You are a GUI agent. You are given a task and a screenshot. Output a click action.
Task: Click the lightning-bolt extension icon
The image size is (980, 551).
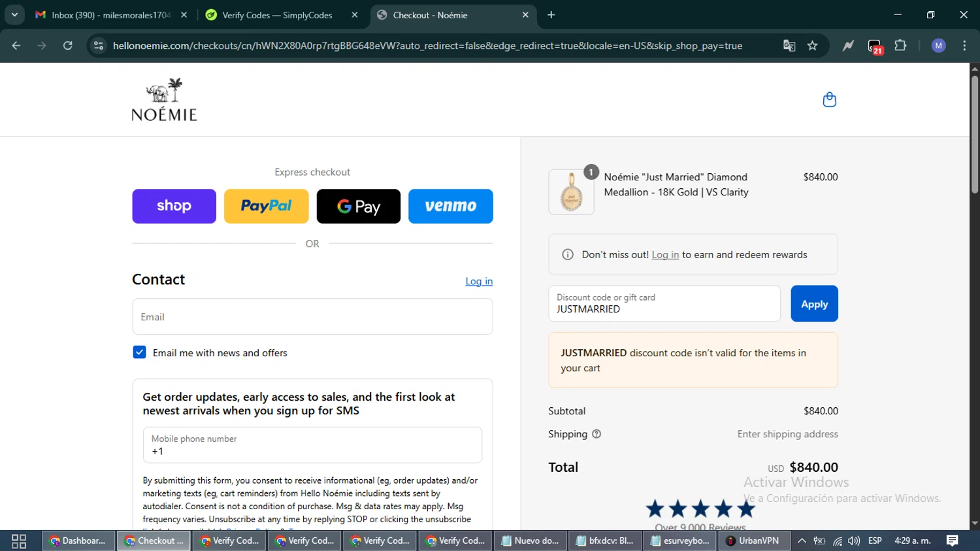848,46
